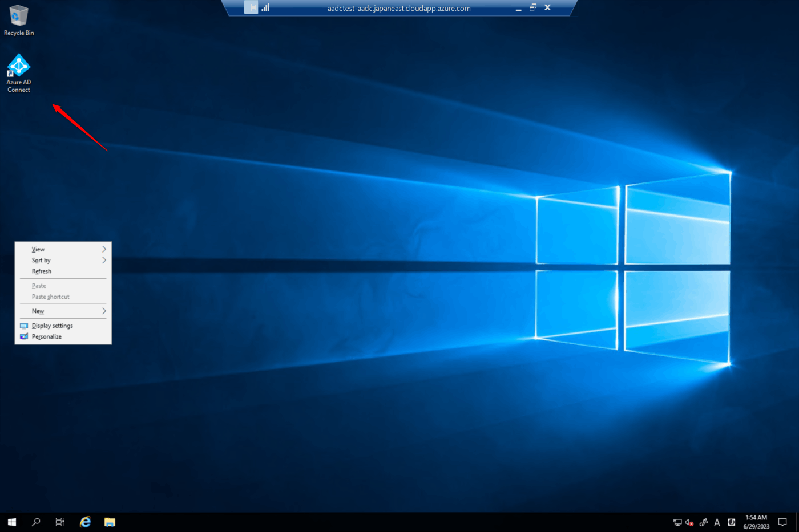Restore down the remote desktop window
Image resolution: width=799 pixels, height=532 pixels.
click(x=533, y=7)
